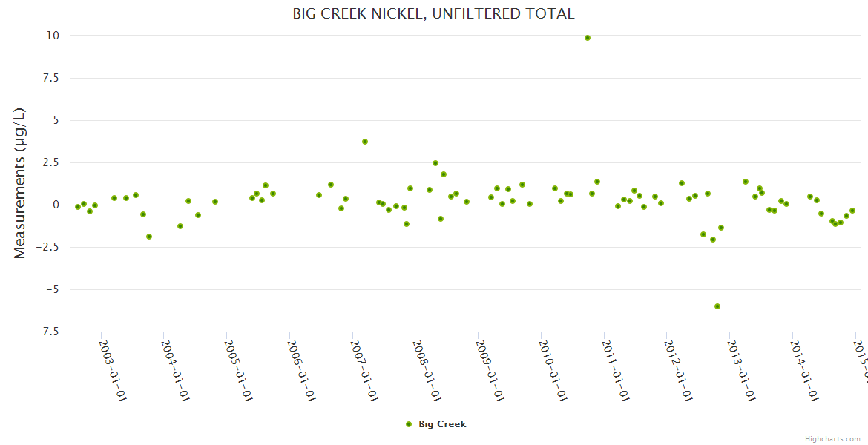The height and width of the screenshot is (445, 868).
Task: Select the rightmost data point in the series
Action: click(x=853, y=211)
